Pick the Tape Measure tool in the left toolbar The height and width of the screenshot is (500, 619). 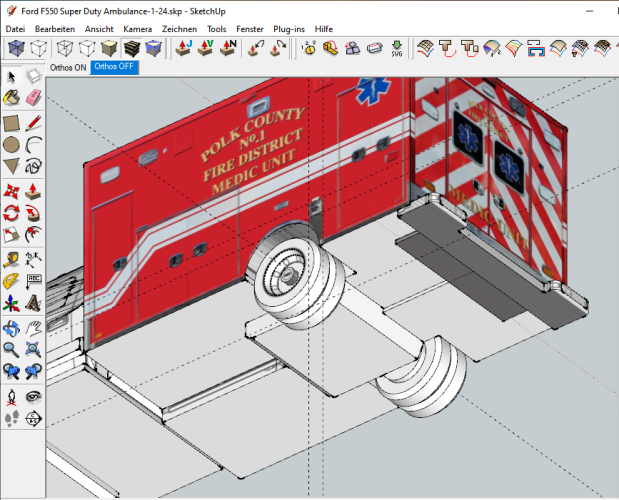11,260
